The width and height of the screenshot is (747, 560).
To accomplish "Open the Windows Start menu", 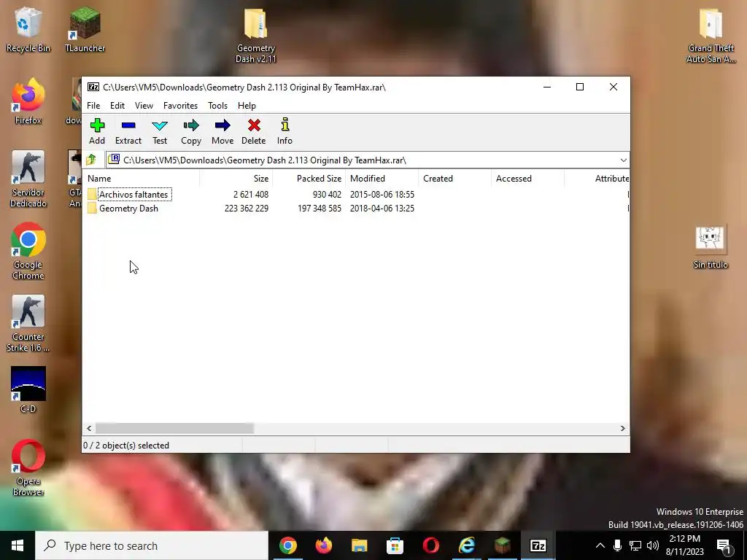I will click(18, 545).
